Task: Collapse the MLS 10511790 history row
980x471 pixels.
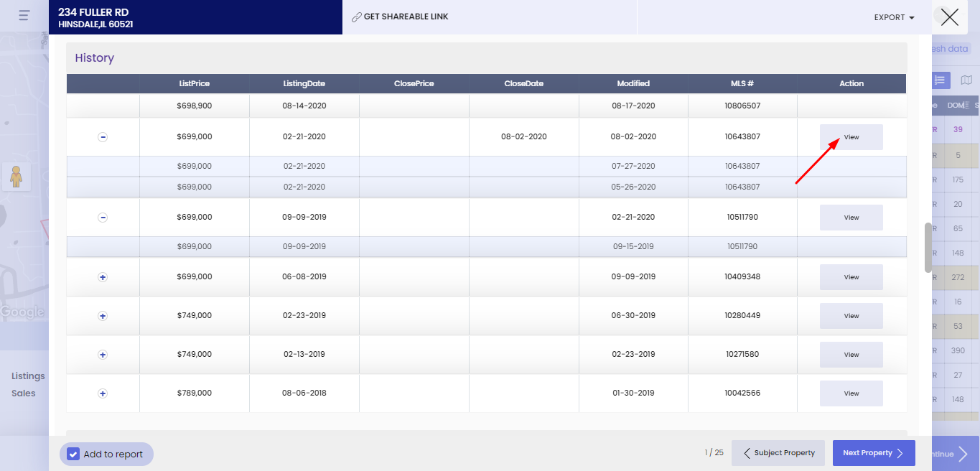Action: click(103, 218)
